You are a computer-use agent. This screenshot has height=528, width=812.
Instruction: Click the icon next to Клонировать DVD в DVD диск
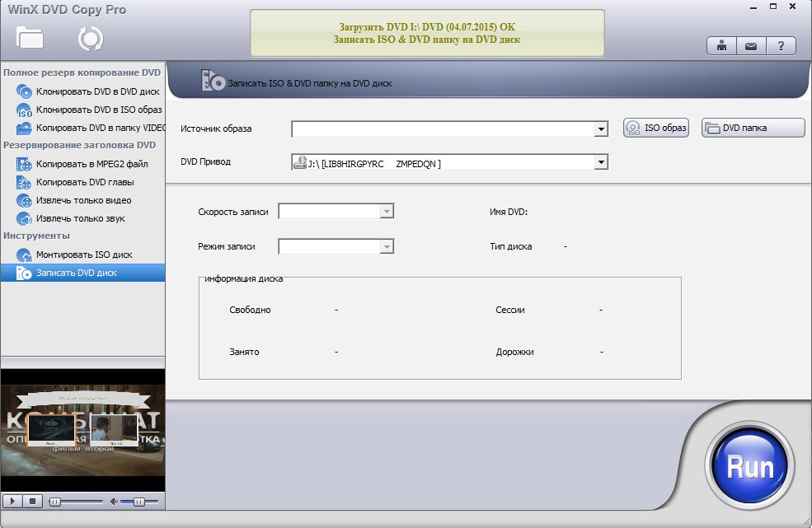click(24, 91)
